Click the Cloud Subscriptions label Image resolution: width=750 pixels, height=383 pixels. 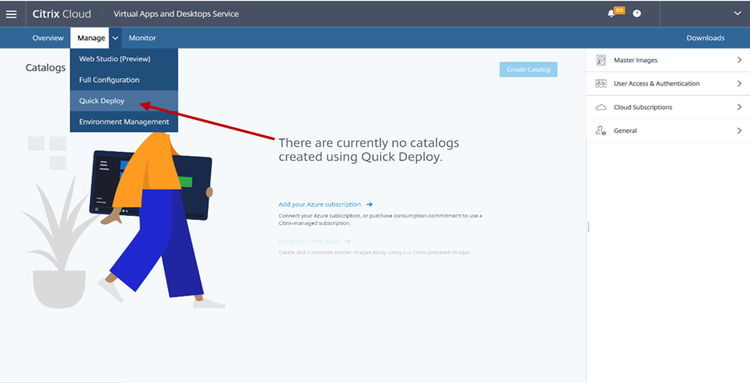tap(643, 107)
